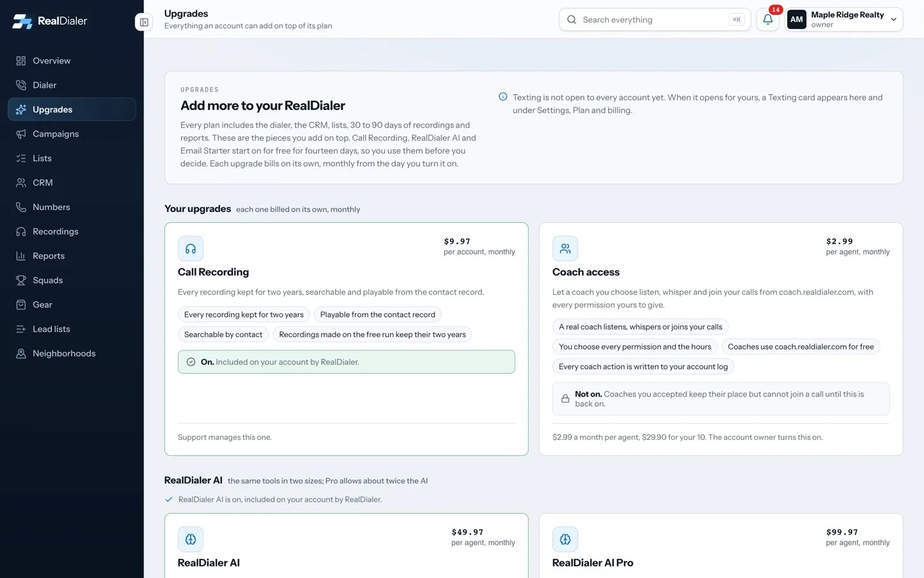Click the RealDialer AI Pro brain icon

(x=565, y=539)
